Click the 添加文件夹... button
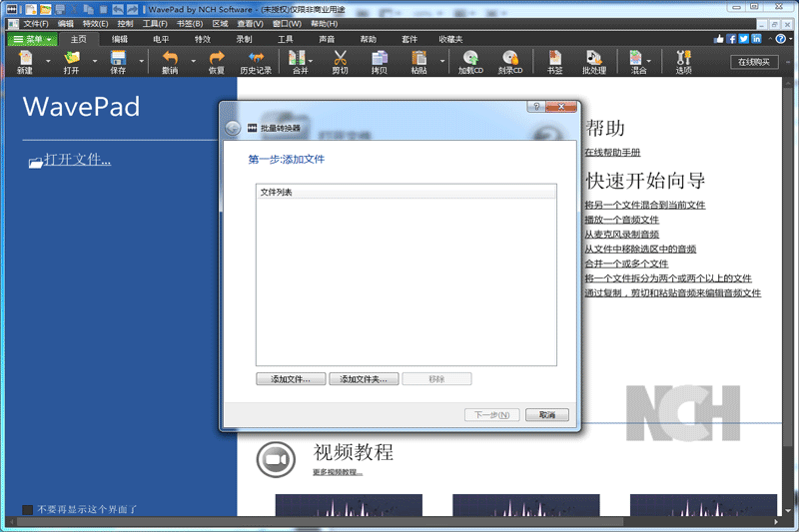The image size is (799, 532). pos(364,379)
